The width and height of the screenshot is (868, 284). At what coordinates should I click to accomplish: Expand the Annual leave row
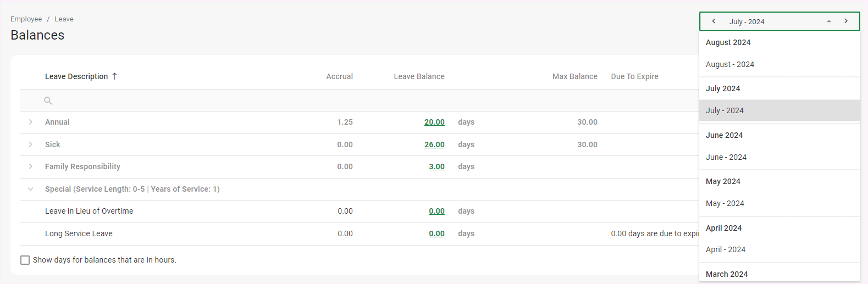point(31,122)
